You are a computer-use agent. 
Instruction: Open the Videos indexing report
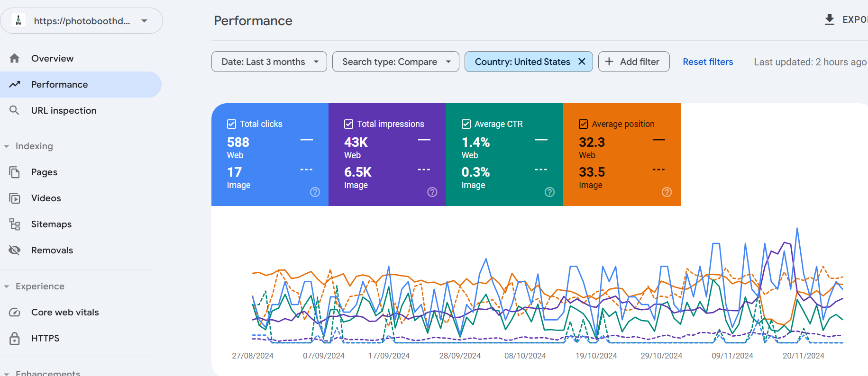pyautogui.click(x=81, y=198)
